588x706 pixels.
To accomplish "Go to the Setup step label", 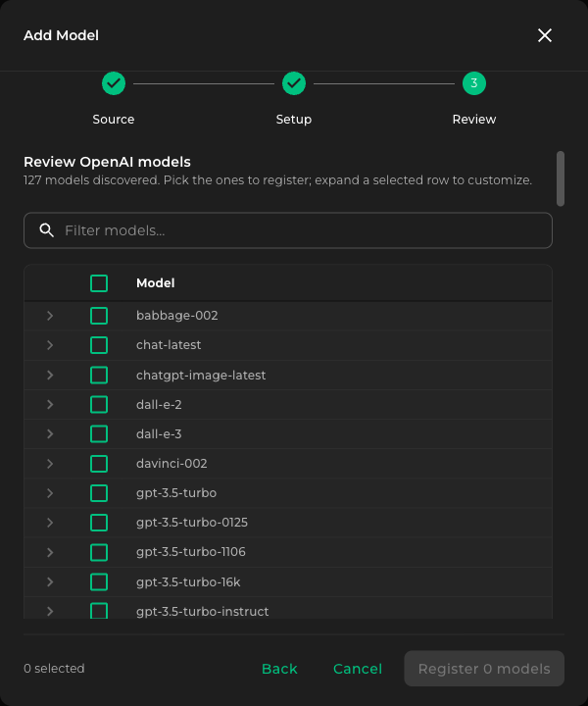I will click(x=294, y=120).
